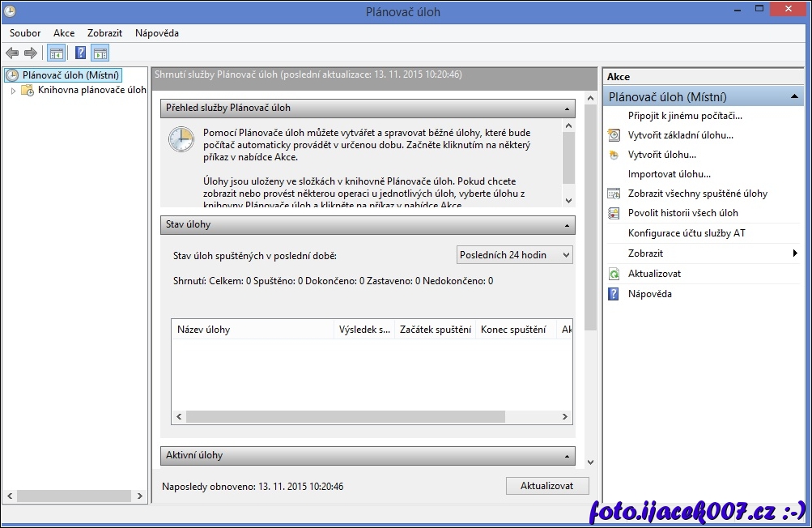Collapse the Aktivní úlohy section
This screenshot has height=528, width=812.
pos(568,456)
